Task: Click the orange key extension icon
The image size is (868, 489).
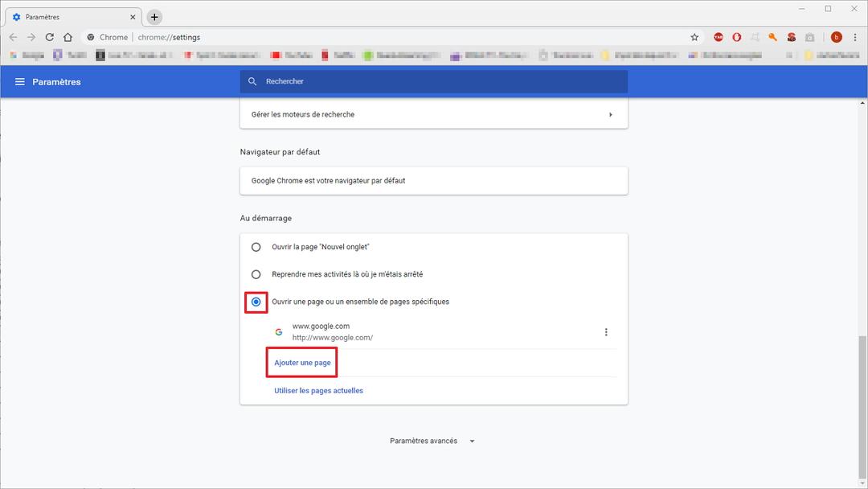Action: pyautogui.click(x=772, y=37)
